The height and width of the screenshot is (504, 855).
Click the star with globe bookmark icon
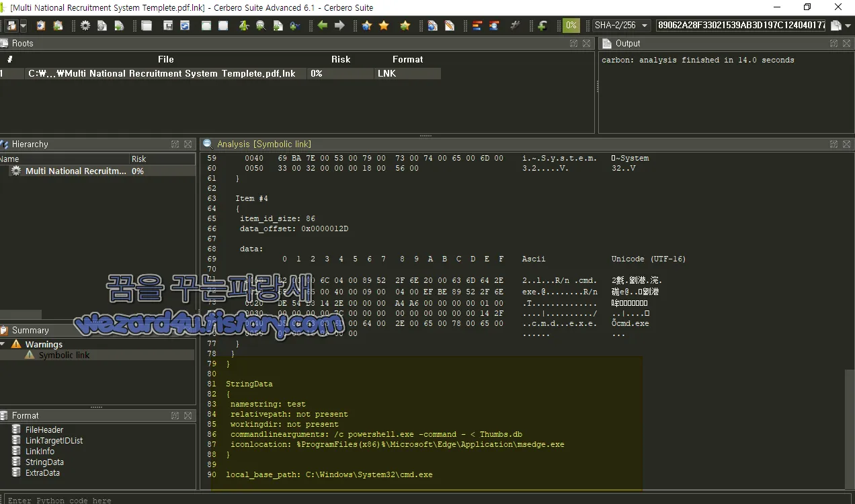pos(367,26)
